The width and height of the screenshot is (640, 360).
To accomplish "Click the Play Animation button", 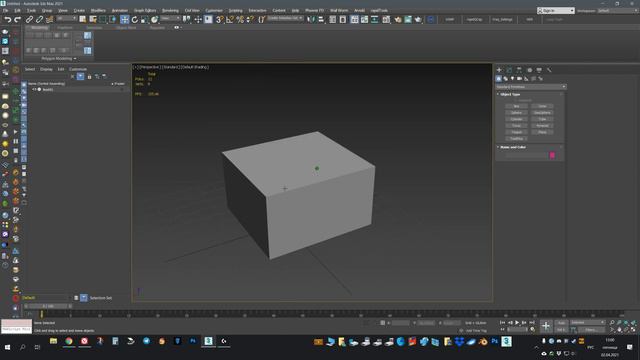I will (517, 323).
